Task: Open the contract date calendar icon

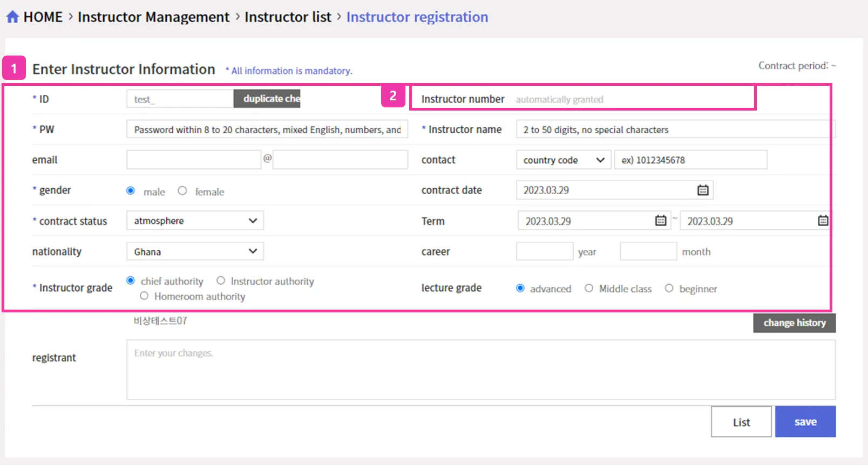Action: pyautogui.click(x=702, y=190)
